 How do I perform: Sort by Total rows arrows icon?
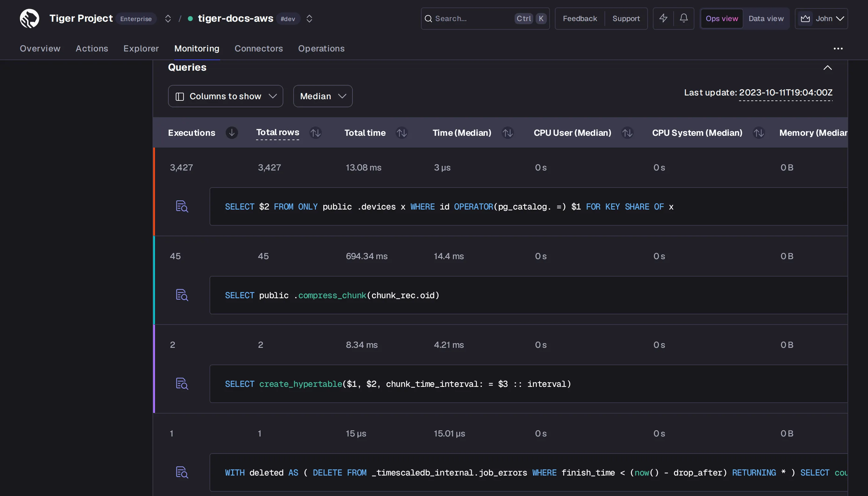(316, 132)
